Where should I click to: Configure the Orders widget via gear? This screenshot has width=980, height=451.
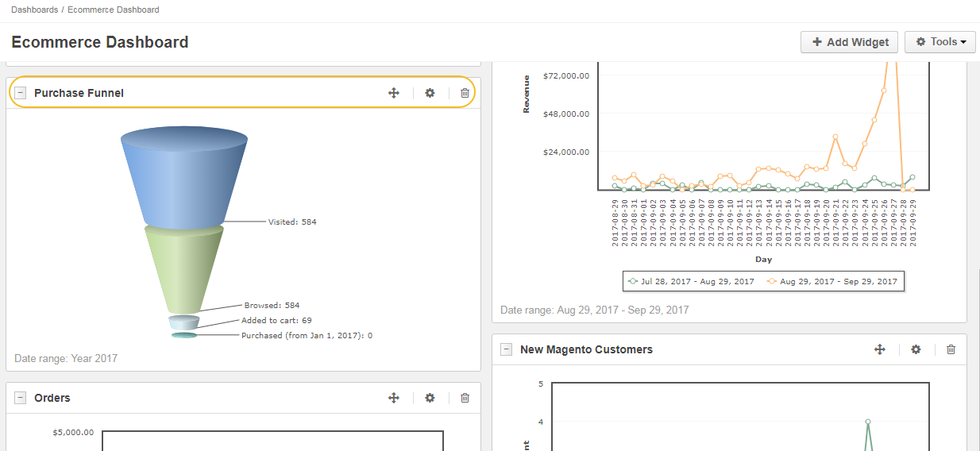pyautogui.click(x=430, y=398)
